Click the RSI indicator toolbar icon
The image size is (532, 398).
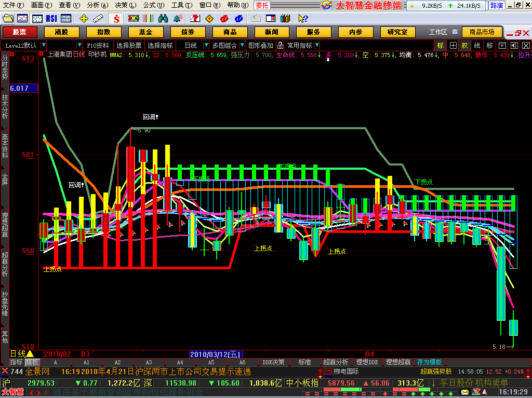(x=51, y=19)
